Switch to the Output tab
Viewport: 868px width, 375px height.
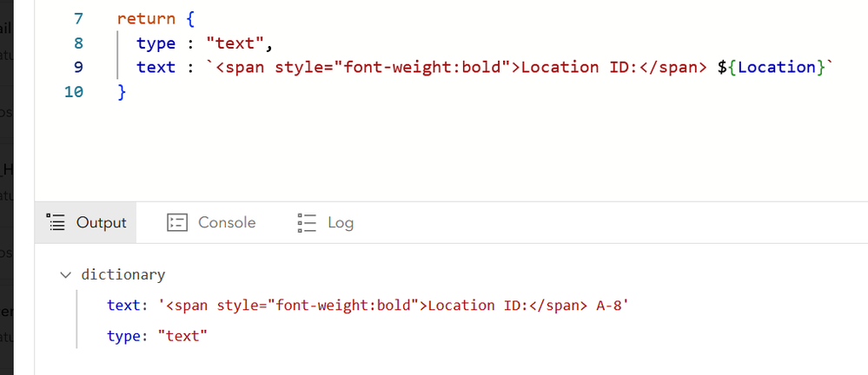pos(101,223)
